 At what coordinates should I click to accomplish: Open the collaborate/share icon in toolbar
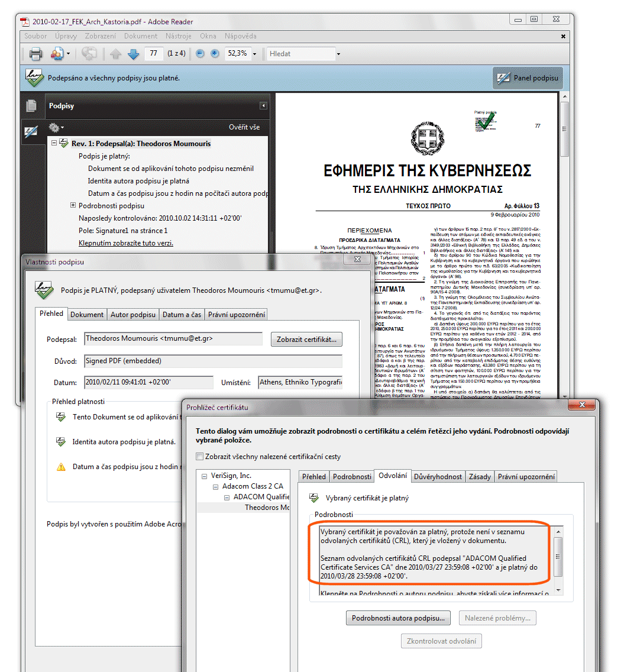click(x=57, y=54)
